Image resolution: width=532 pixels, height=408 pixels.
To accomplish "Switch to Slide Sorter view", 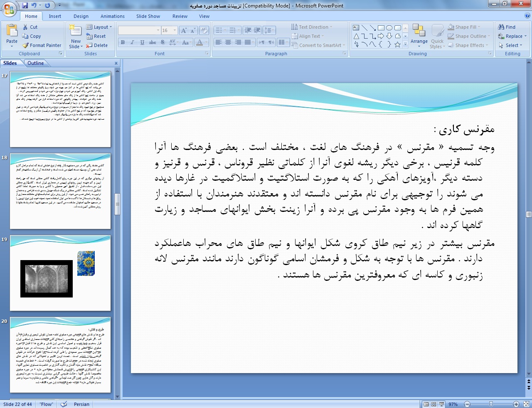I will [x=433, y=404].
